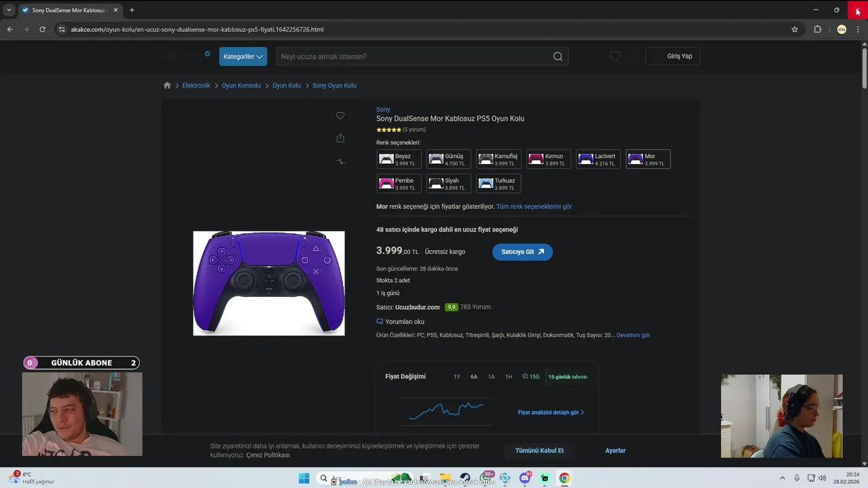This screenshot has width=868, height=488.
Task: Open the Windows Start menu
Action: click(304, 479)
